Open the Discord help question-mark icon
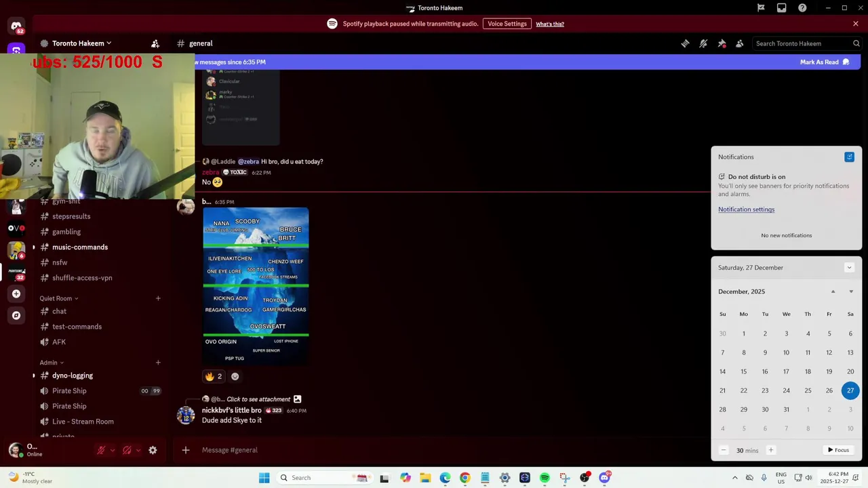Viewport: 868px width, 488px height. [x=802, y=8]
